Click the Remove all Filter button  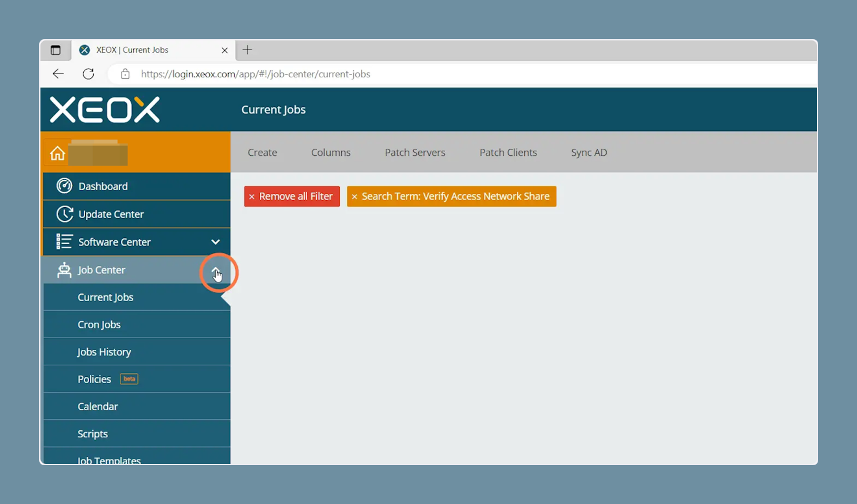pyautogui.click(x=292, y=196)
